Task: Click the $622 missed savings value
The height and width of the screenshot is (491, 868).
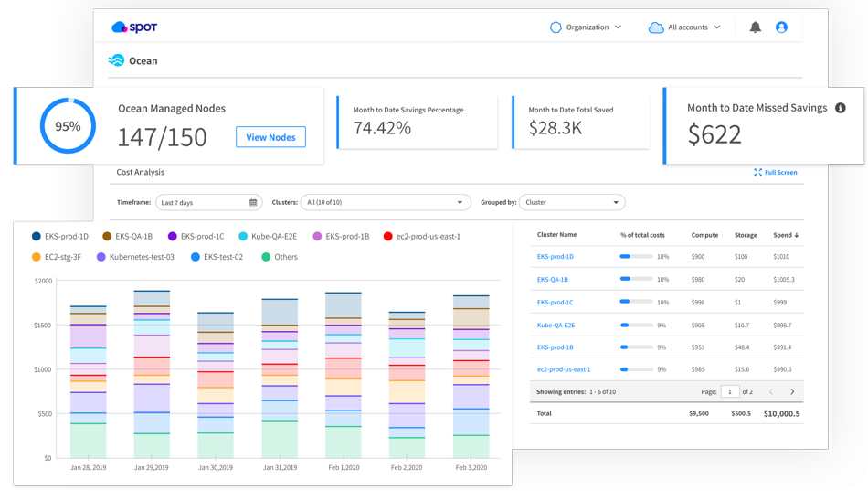Action: (715, 134)
